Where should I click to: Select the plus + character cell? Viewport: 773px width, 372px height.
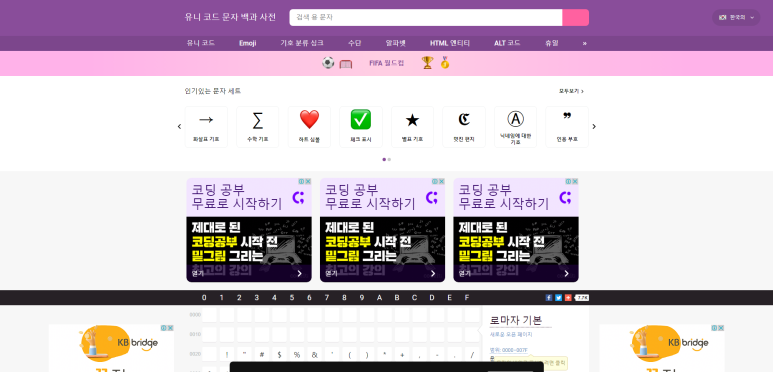(402, 354)
